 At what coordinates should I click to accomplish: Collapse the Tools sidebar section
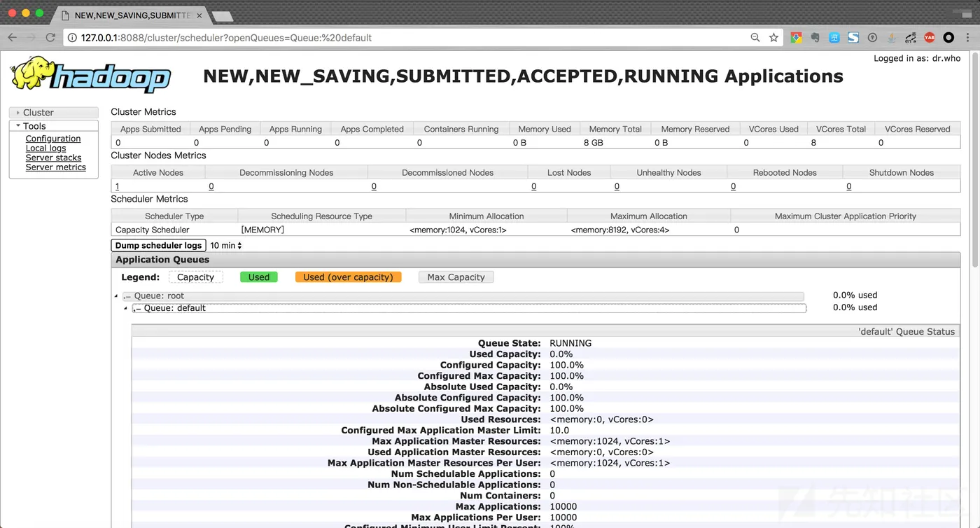click(54, 126)
